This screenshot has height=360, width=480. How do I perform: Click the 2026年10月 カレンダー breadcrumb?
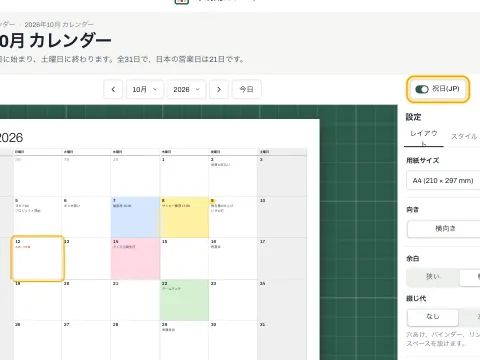coord(59,24)
